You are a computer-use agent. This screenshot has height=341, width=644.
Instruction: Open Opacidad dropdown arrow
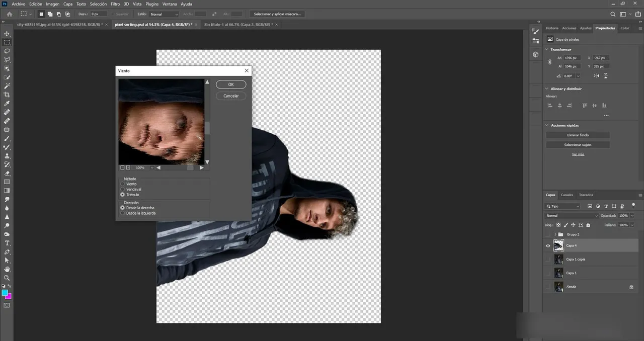pos(632,215)
